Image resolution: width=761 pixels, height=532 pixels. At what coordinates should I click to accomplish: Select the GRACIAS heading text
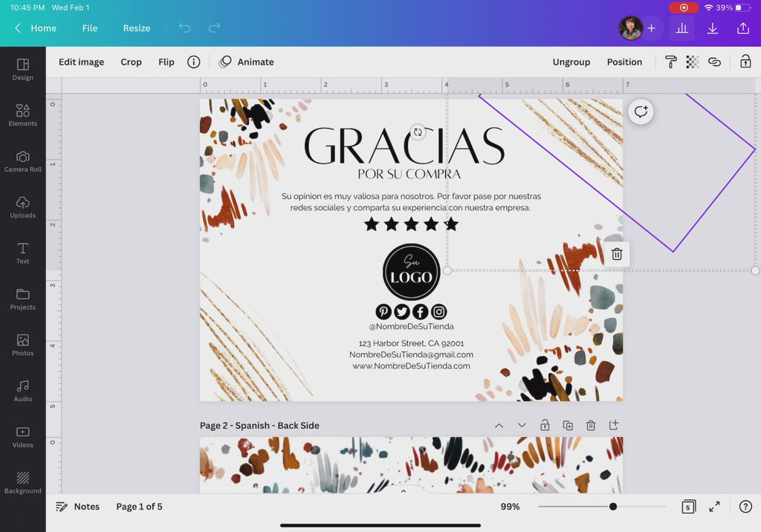coord(404,145)
